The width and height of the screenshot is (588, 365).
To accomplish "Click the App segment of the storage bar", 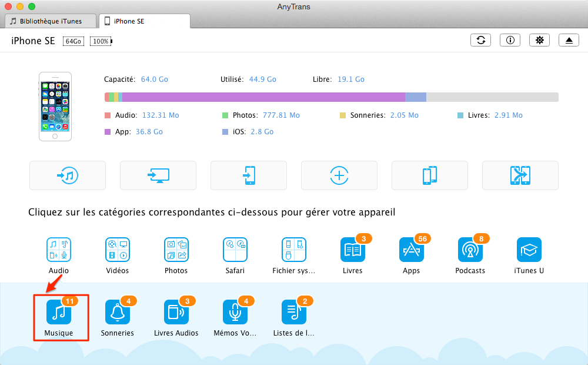I will pyautogui.click(x=263, y=97).
